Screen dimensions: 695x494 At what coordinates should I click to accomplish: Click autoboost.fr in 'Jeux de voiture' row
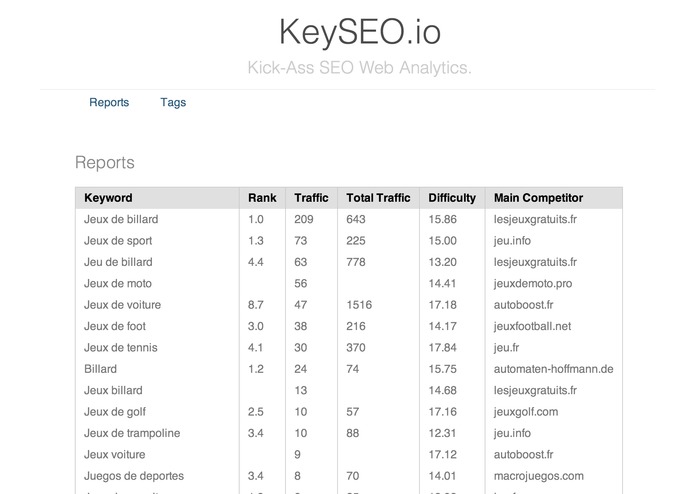click(x=523, y=305)
